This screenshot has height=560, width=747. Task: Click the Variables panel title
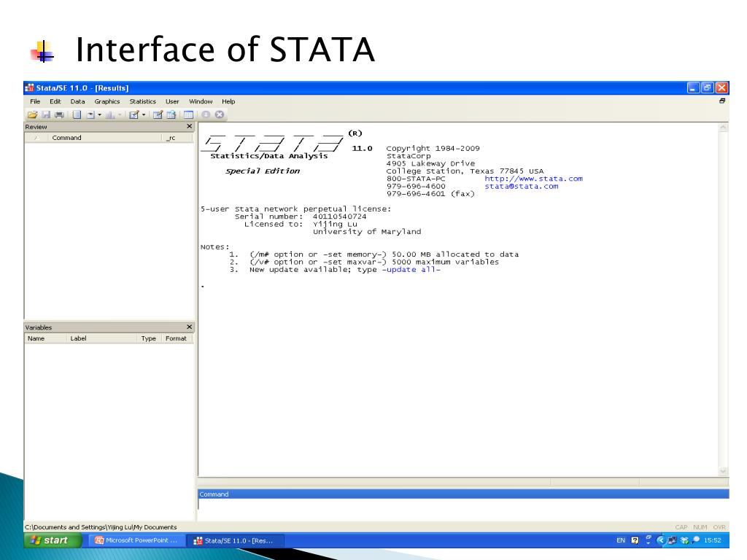39,327
